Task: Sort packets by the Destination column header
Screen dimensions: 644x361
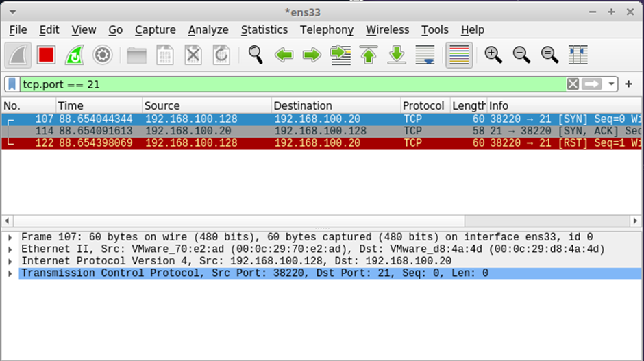Action: (336, 105)
